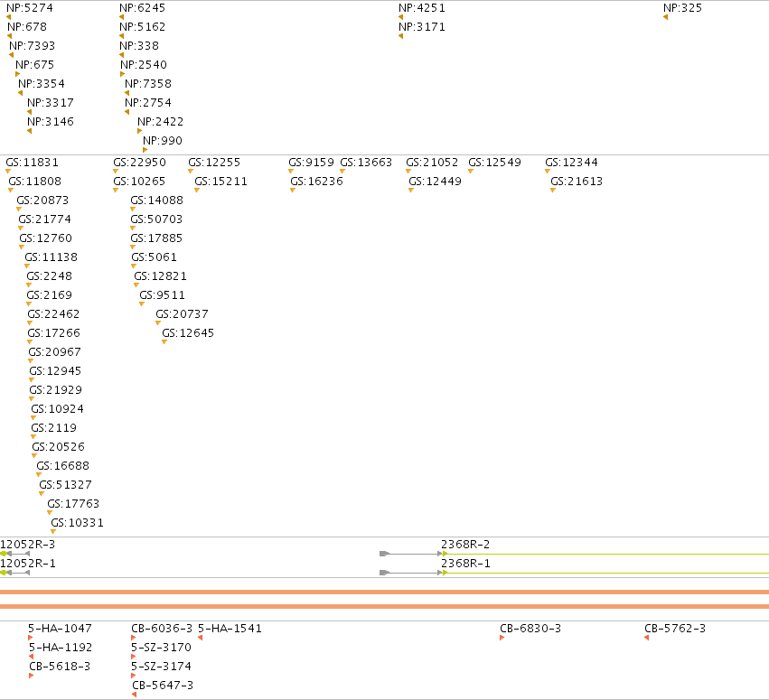This screenshot has height=700, width=769.
Task: Click the GS:51327 feature
Action: point(65,485)
